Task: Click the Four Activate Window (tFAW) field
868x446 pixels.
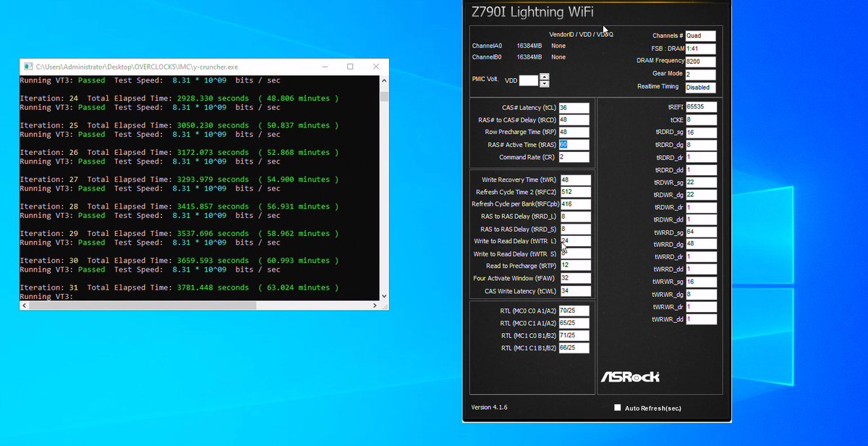Action: [575, 278]
